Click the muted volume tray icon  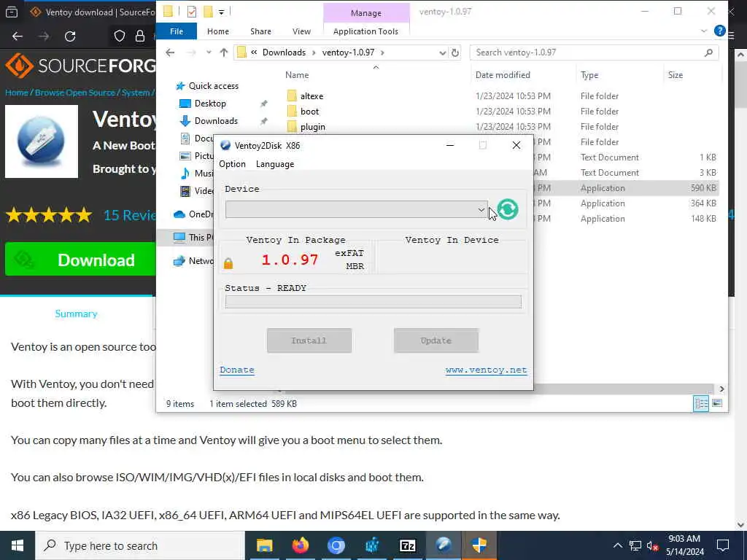coord(653,545)
